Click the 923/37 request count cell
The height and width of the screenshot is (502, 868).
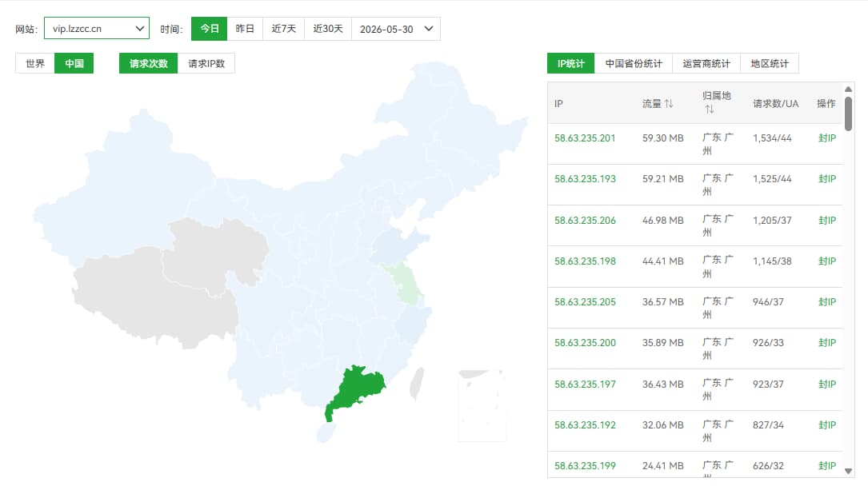coord(768,384)
